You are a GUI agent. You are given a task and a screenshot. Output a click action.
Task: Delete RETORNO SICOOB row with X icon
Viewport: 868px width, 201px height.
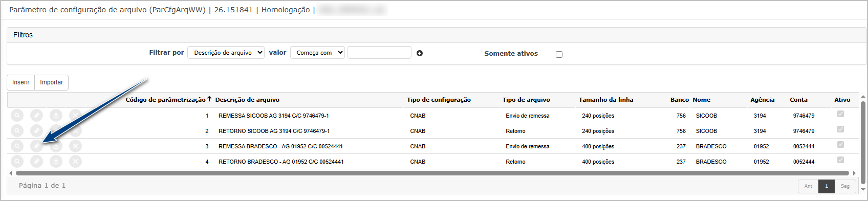[75, 131]
